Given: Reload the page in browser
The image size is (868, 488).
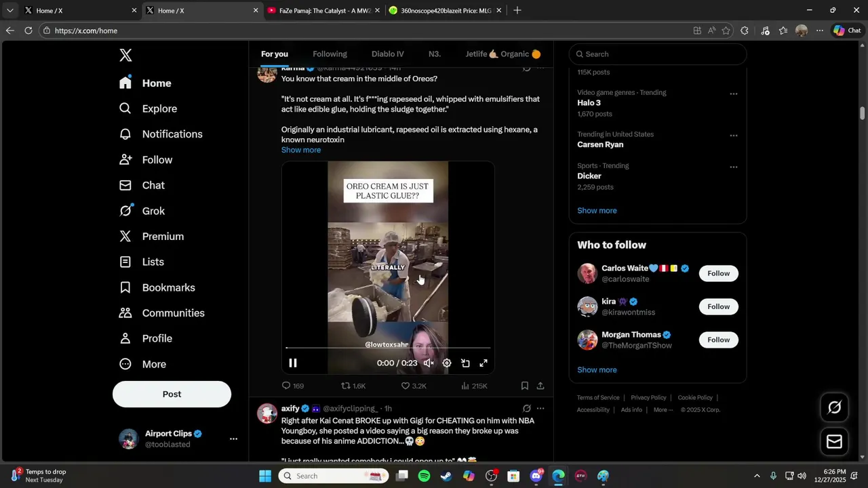Looking at the screenshot, I should pyautogui.click(x=28, y=30).
